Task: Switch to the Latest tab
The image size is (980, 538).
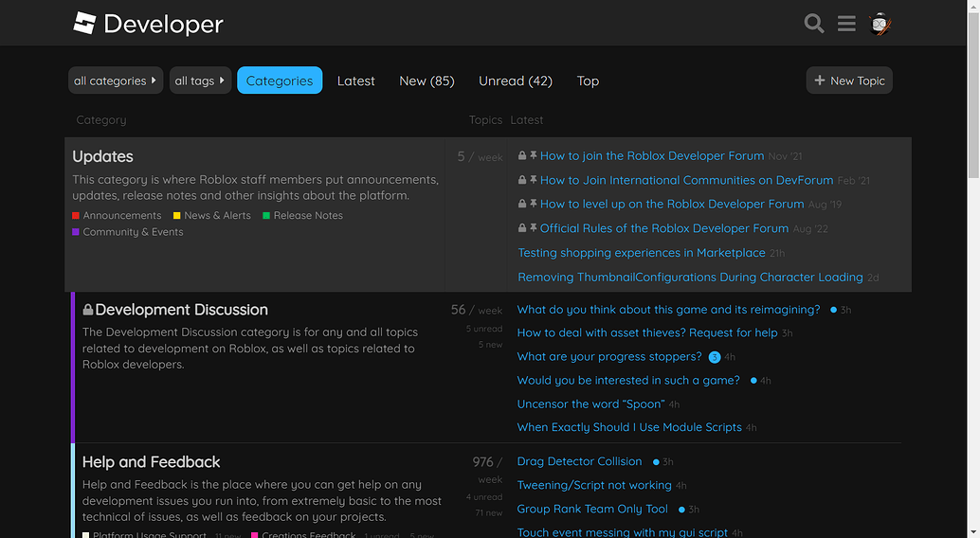Action: point(355,81)
